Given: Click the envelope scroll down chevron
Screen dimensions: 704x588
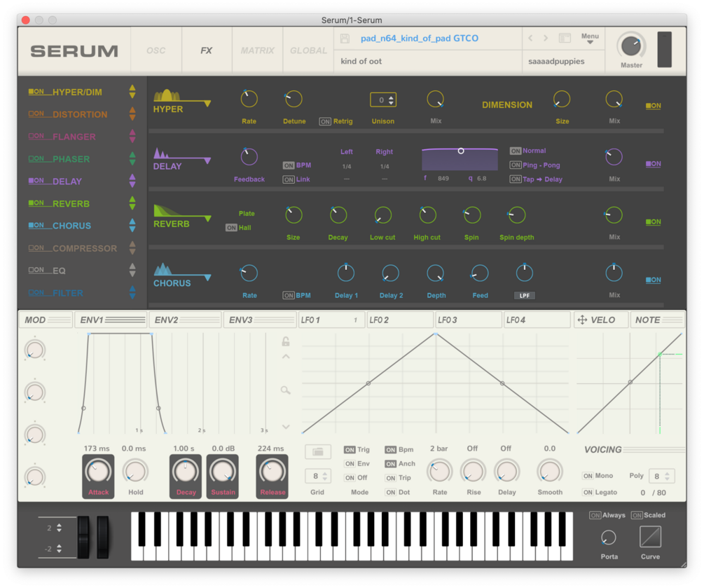Looking at the screenshot, I should [x=286, y=427].
